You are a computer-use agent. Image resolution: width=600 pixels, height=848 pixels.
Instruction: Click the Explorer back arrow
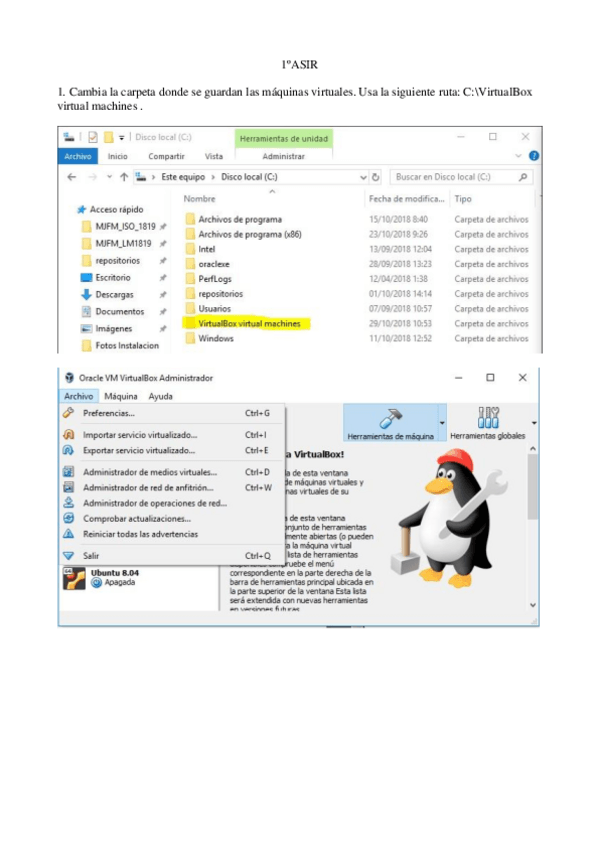click(x=71, y=177)
